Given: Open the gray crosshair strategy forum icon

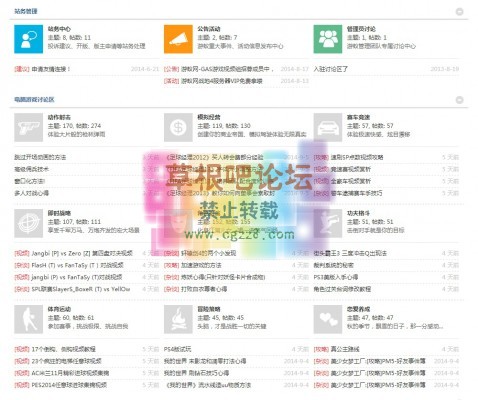Looking at the screenshot, I should coord(28,223).
